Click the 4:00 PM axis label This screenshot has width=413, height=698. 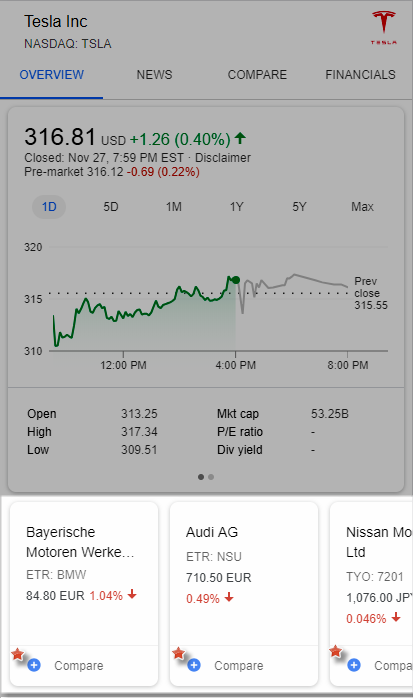pos(236,365)
